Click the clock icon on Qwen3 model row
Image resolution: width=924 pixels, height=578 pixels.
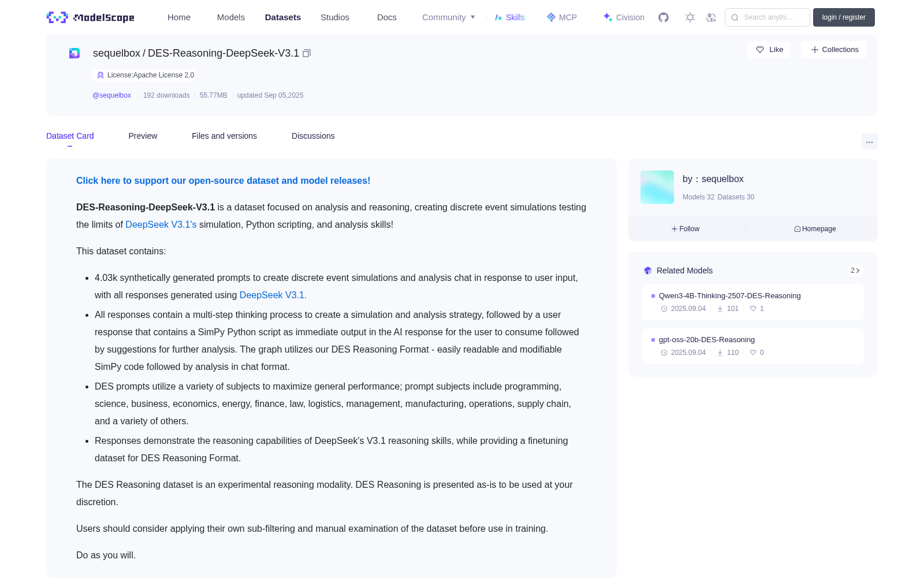tap(664, 309)
